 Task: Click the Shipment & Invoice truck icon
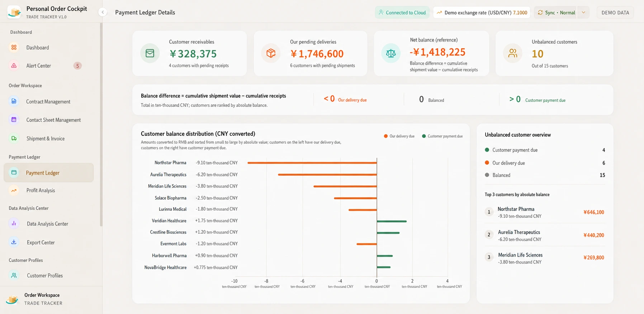pos(14,138)
